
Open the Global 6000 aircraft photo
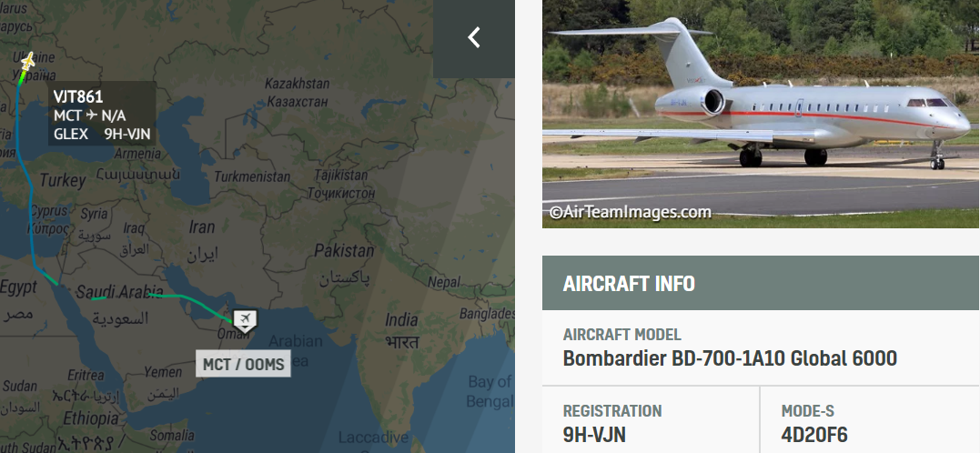coord(761,114)
